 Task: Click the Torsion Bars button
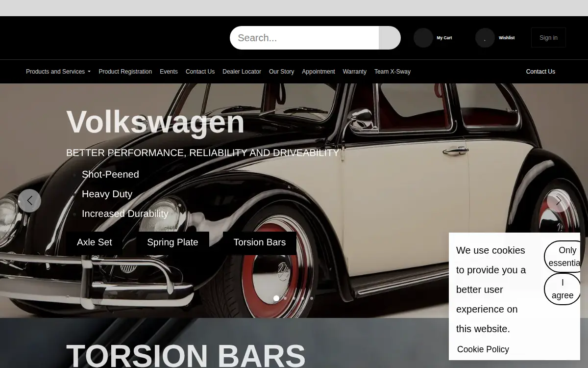pyautogui.click(x=260, y=242)
